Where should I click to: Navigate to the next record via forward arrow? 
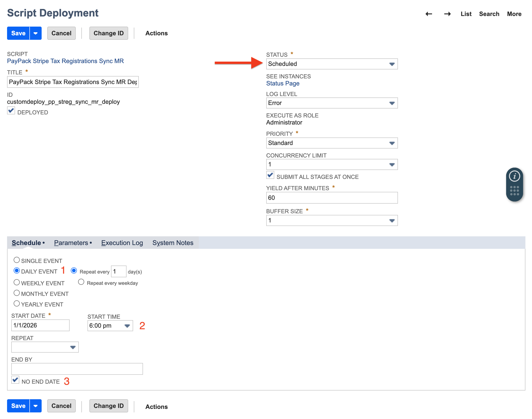pyautogui.click(x=447, y=14)
